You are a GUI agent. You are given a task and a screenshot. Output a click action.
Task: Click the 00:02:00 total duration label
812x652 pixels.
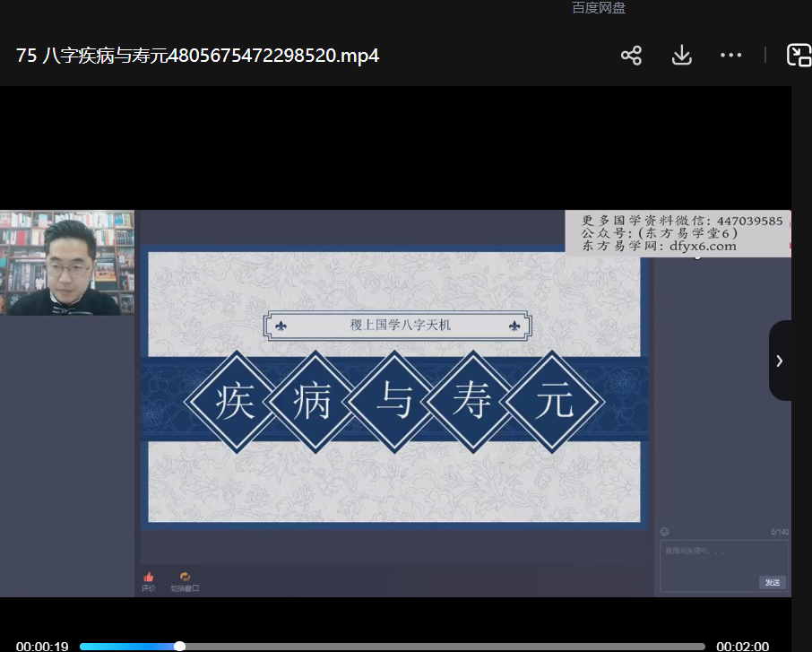tap(742, 647)
